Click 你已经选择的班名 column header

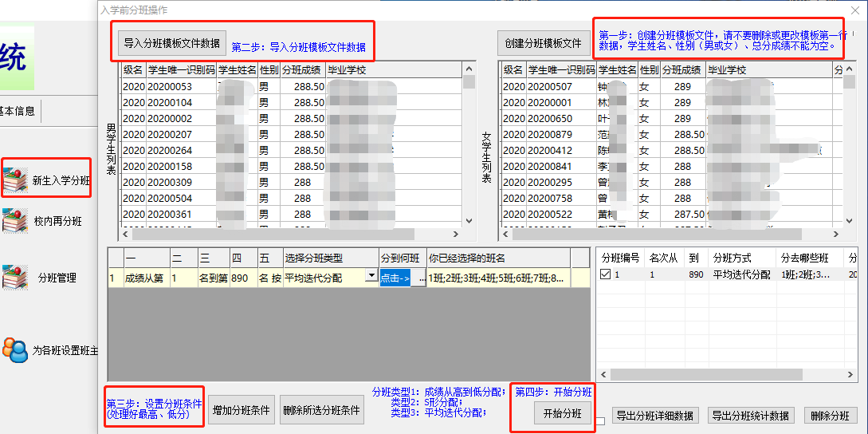pos(498,258)
